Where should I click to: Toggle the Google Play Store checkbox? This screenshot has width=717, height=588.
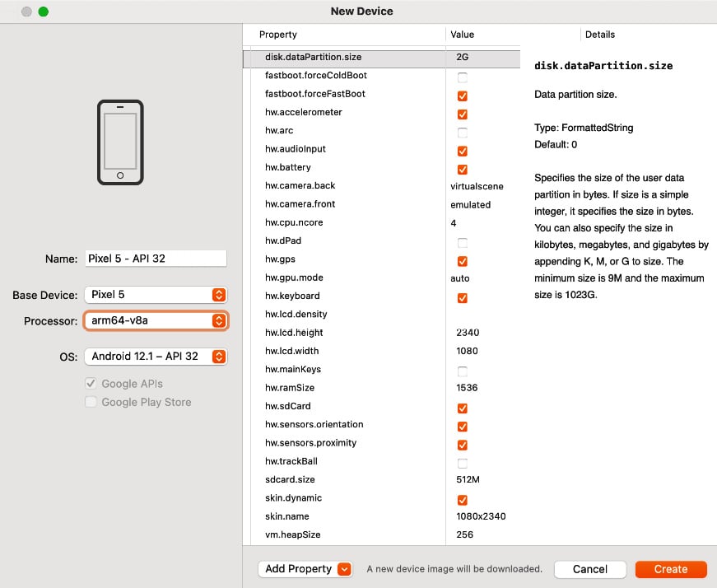point(91,402)
